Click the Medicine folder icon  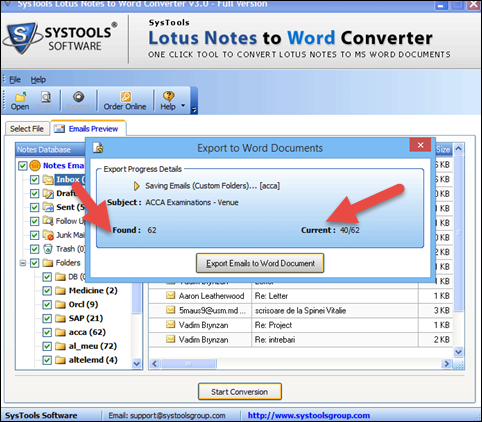60,291
